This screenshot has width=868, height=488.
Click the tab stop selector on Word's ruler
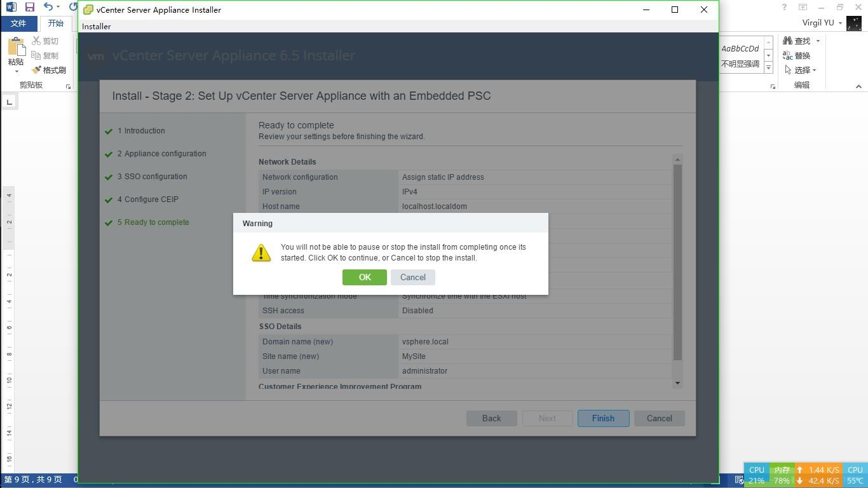click(10, 102)
